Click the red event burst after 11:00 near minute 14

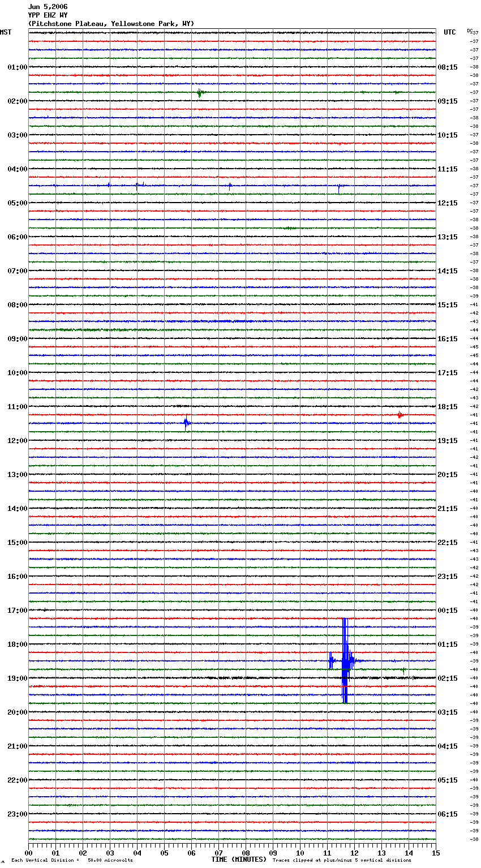[400, 415]
